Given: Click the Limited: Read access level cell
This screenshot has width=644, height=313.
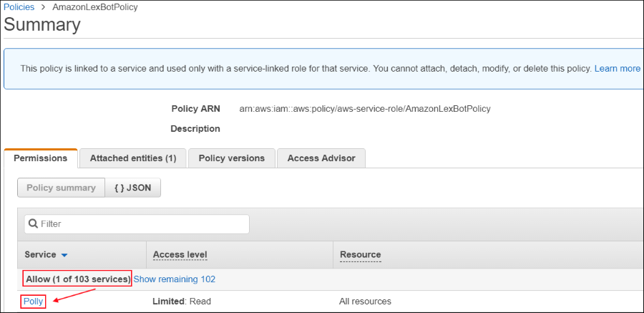Looking at the screenshot, I should click(x=182, y=302).
